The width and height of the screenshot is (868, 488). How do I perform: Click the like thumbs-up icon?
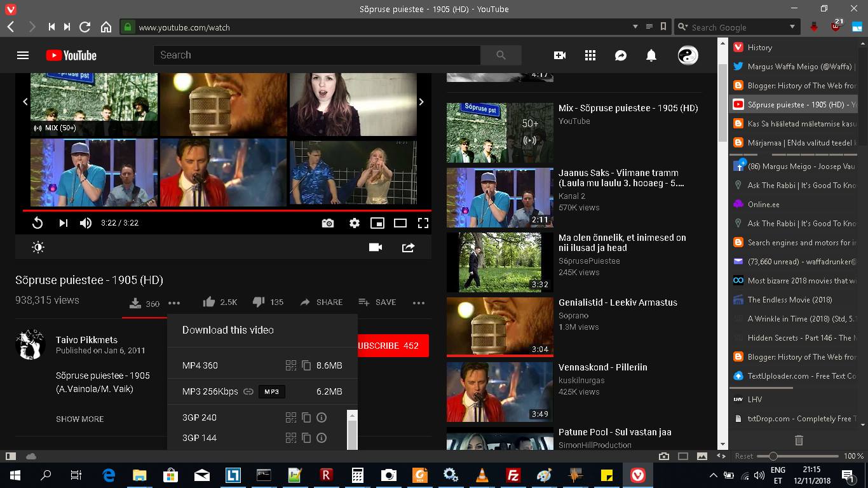click(x=208, y=302)
